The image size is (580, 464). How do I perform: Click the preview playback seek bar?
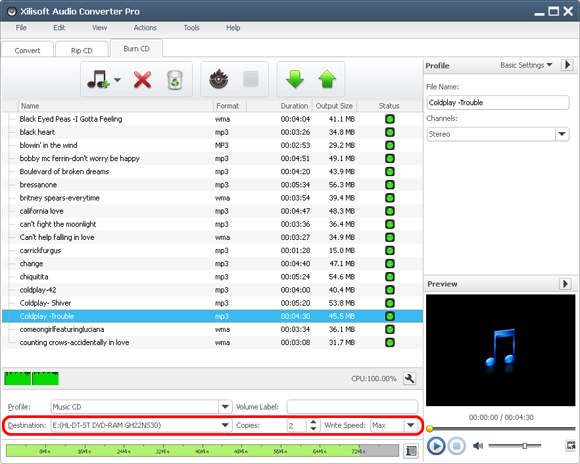[501, 429]
